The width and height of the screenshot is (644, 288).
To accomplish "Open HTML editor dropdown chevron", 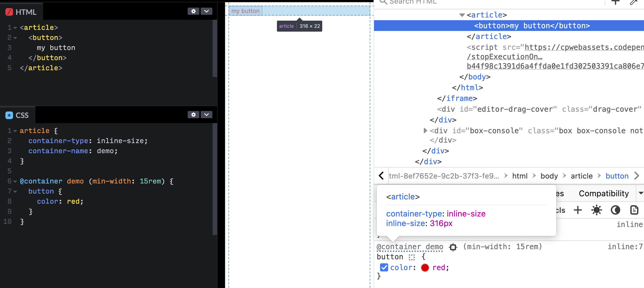I will click(206, 11).
